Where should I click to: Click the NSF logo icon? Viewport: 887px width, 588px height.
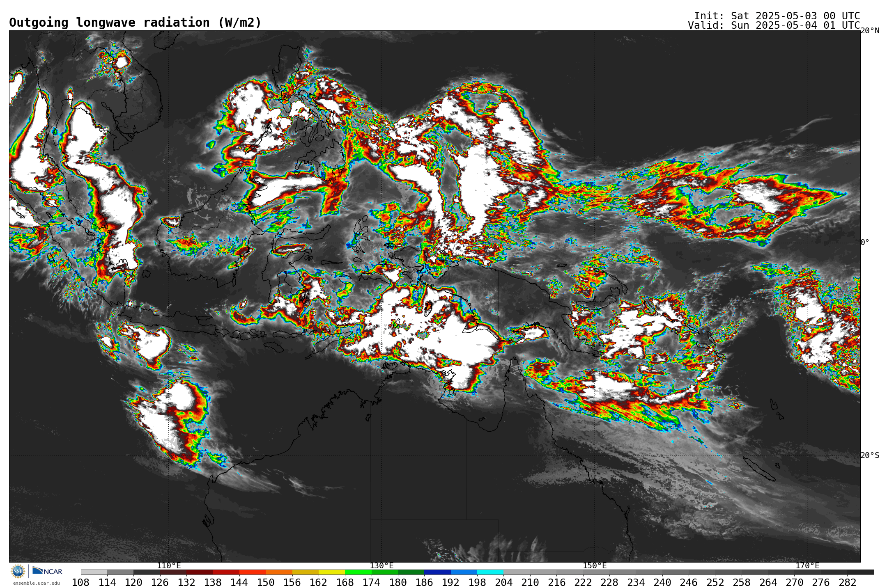click(18, 571)
